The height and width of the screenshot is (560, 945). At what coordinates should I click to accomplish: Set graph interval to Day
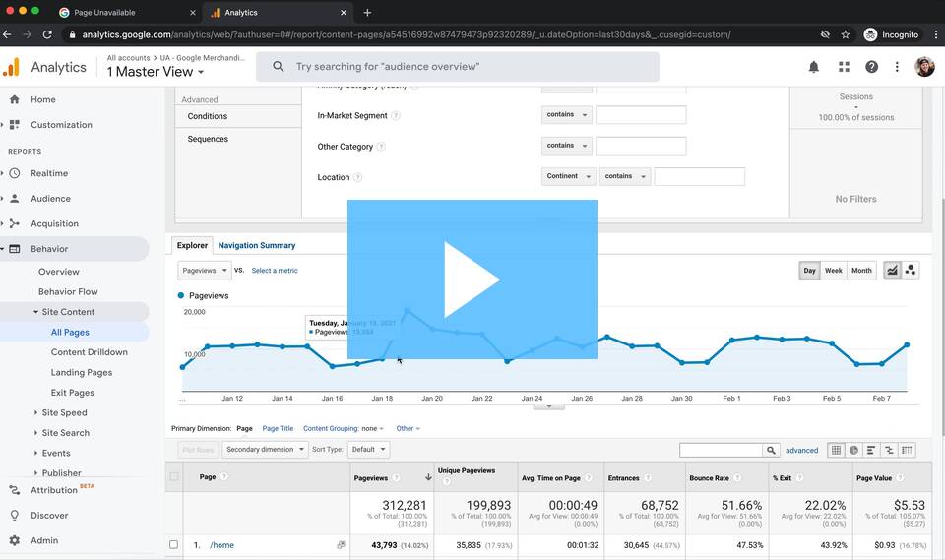809,270
